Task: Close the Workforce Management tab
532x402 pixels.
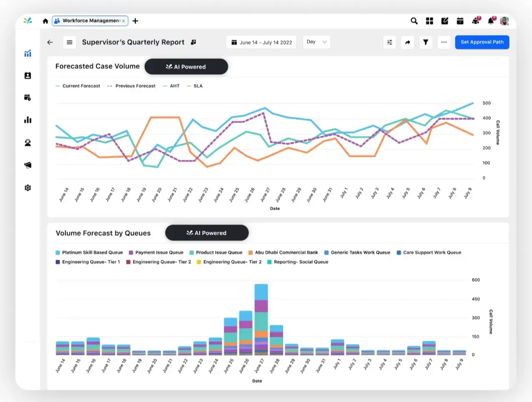Action: coord(123,21)
